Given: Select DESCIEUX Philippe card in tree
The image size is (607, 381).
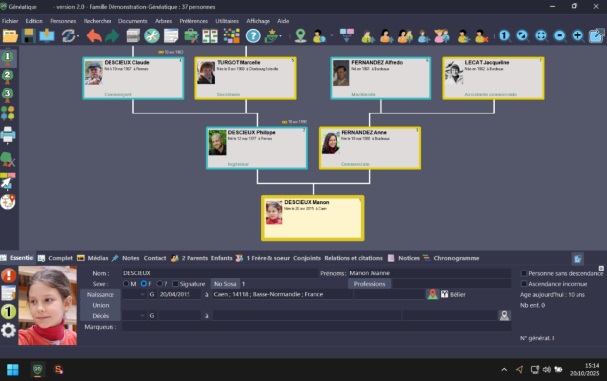Looking at the screenshot, I should coord(257,148).
